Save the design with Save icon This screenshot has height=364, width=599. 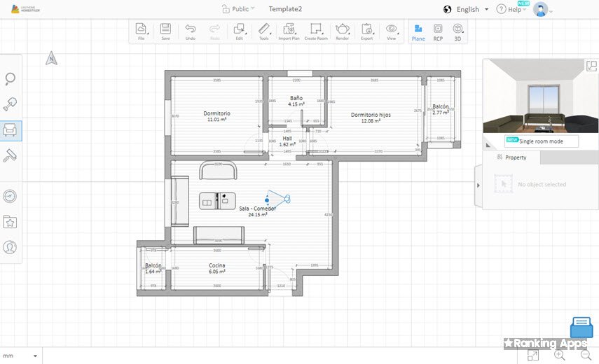pos(165,31)
